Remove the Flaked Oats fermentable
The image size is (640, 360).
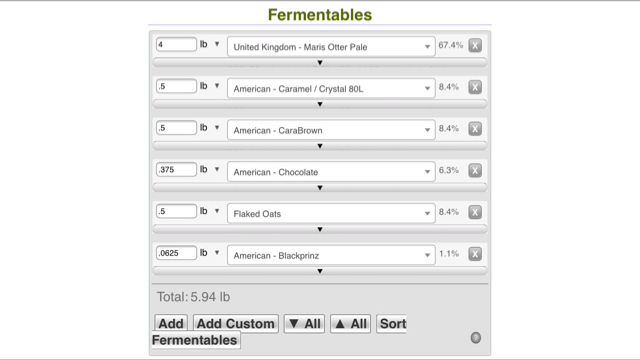tap(475, 212)
